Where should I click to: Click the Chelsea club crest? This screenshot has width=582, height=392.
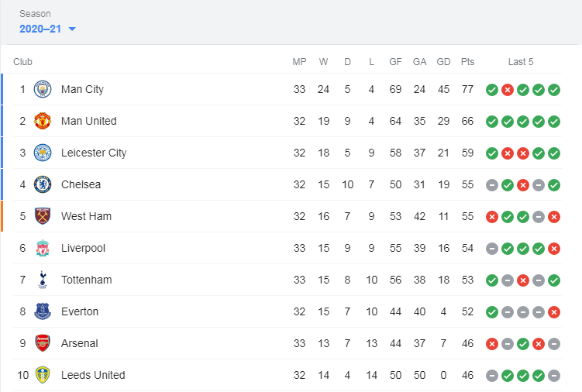[43, 184]
